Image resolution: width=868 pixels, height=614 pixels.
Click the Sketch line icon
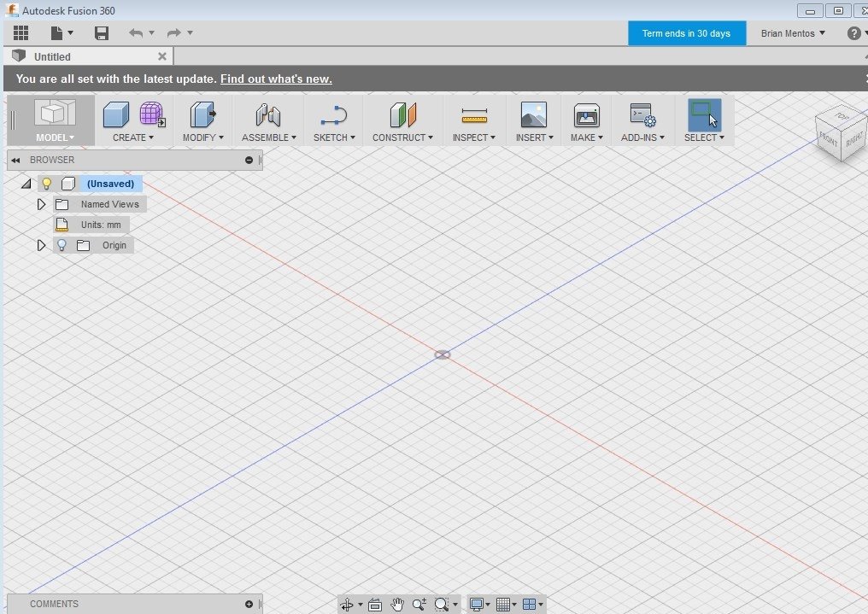[x=334, y=115]
